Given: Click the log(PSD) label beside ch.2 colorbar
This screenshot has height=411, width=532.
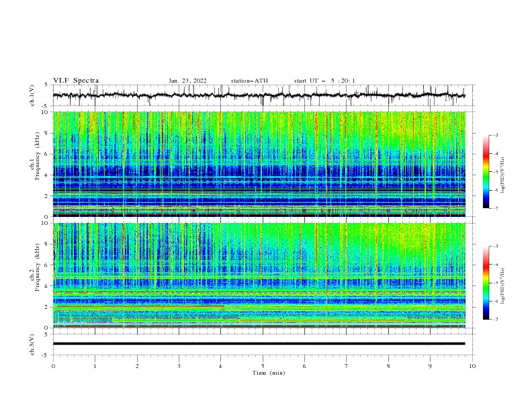Looking at the screenshot, I should point(502,285).
